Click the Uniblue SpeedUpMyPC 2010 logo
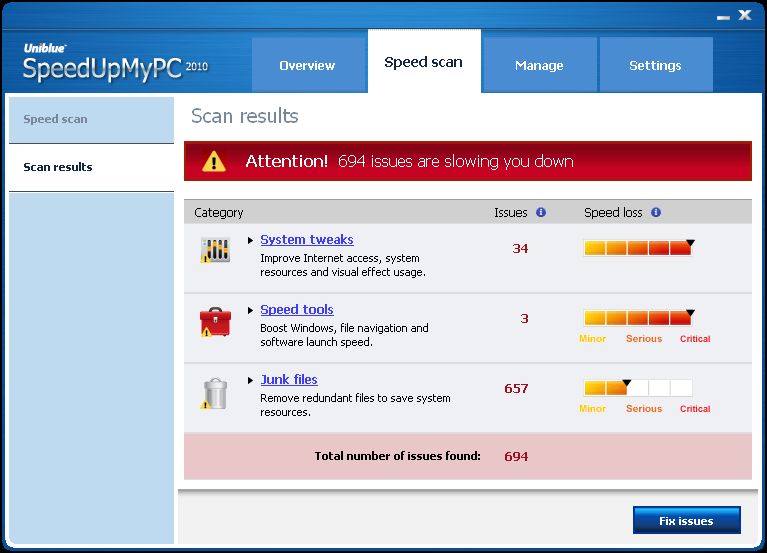The width and height of the screenshot is (767, 553). pyautogui.click(x=115, y=62)
